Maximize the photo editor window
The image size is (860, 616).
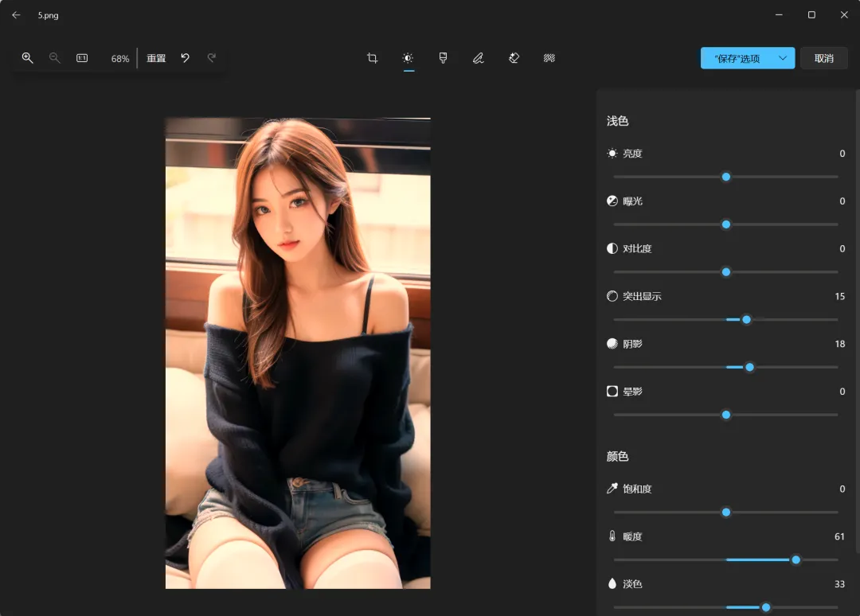click(811, 15)
